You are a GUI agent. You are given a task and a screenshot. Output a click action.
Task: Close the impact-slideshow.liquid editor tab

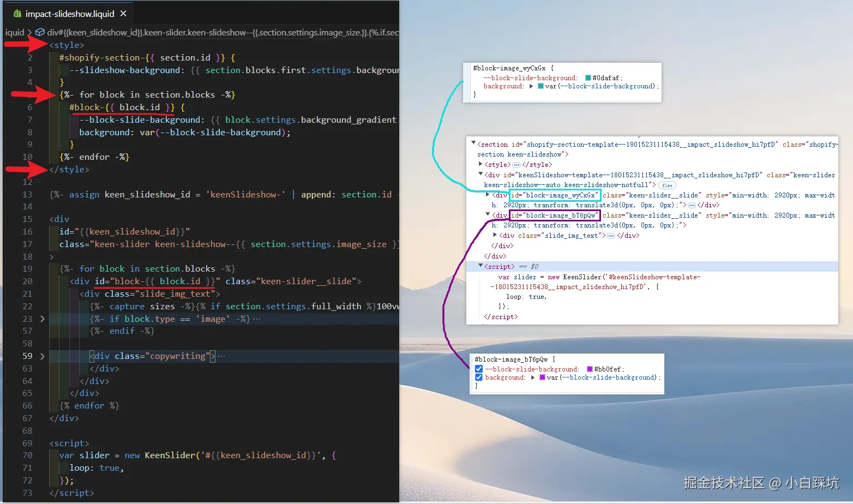(123, 14)
